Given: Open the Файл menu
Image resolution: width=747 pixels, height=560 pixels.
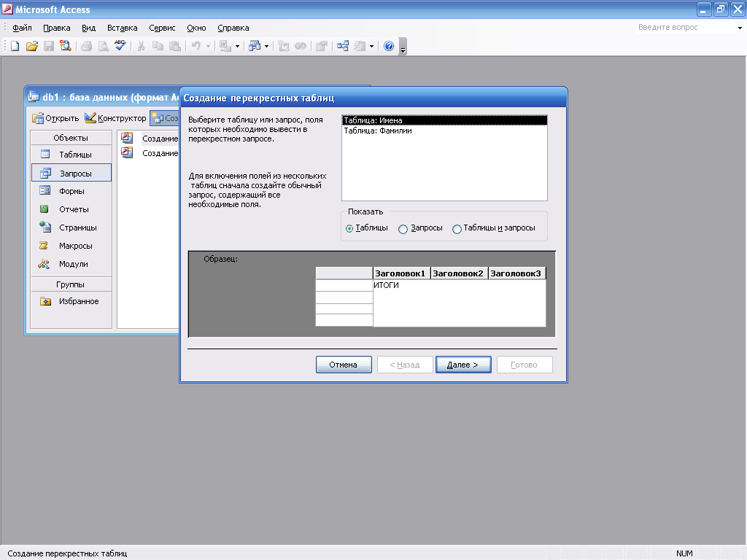Looking at the screenshot, I should click(x=22, y=28).
